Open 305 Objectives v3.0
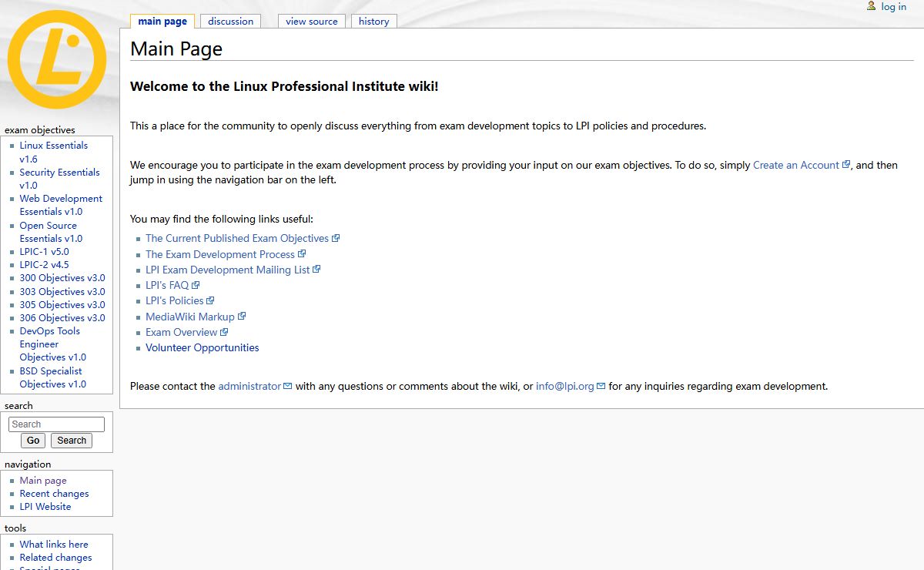 click(62, 305)
